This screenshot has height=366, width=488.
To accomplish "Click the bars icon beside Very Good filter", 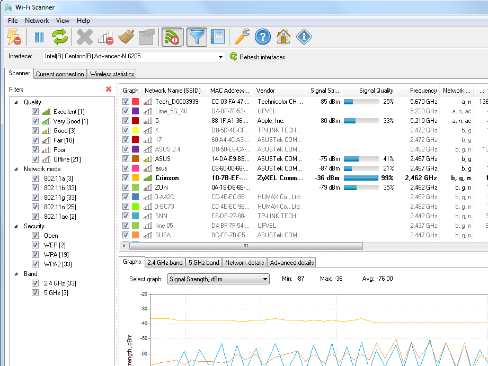I will tap(46, 121).
